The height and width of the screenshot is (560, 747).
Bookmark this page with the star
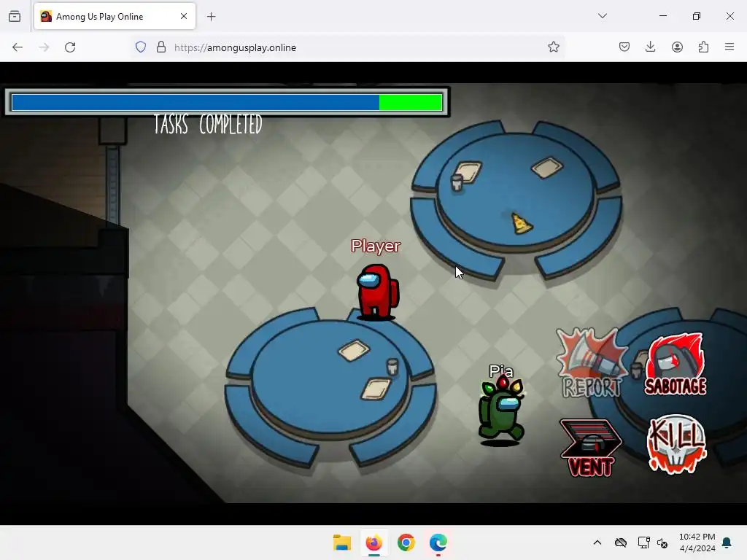pos(553,47)
